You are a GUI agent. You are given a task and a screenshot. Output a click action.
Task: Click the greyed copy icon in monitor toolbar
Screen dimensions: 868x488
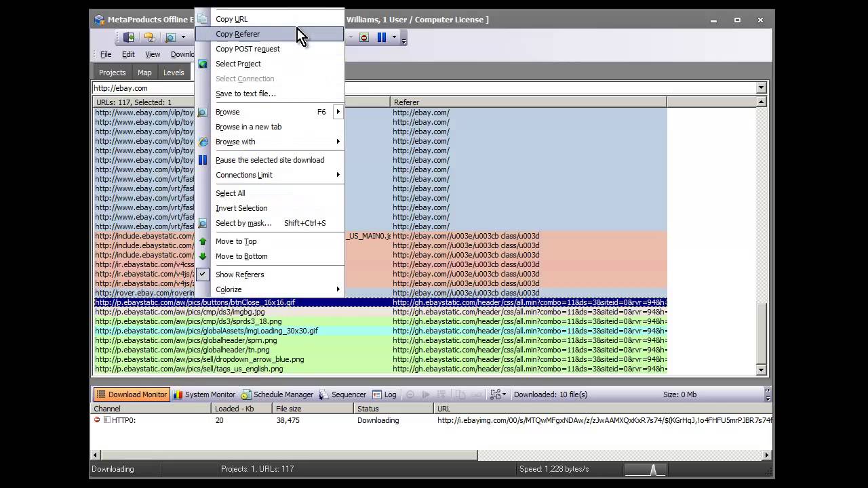pos(460,394)
